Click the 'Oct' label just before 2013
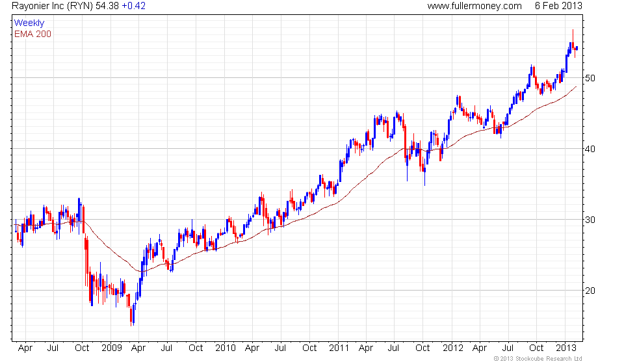The height and width of the screenshot is (364, 637). click(536, 348)
